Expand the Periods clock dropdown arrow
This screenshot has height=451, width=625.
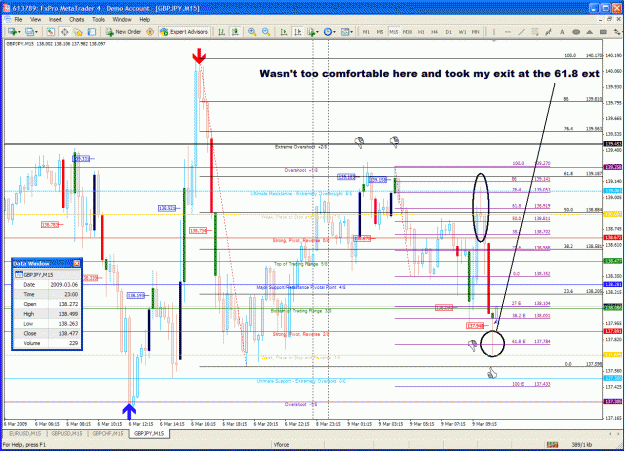point(334,32)
